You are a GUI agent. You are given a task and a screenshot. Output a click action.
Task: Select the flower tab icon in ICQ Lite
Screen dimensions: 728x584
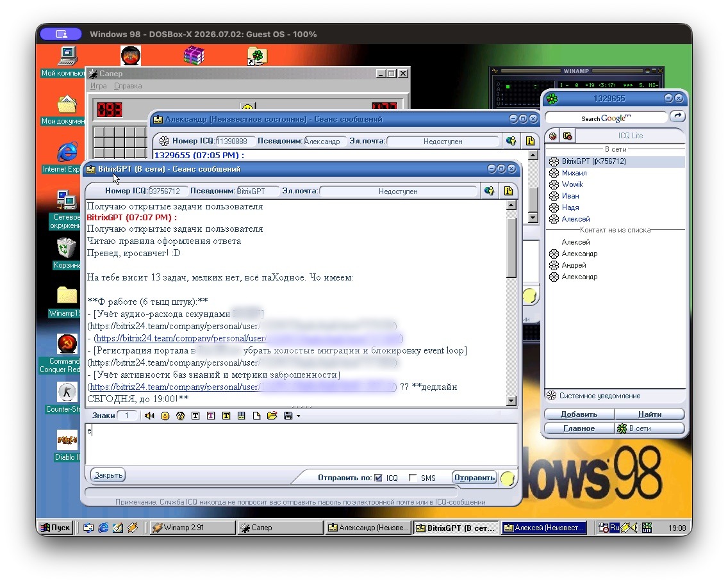pos(553,136)
